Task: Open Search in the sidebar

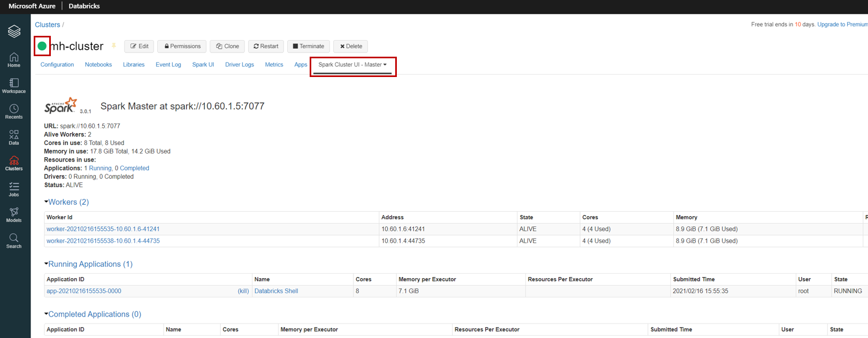Action: coord(14,241)
